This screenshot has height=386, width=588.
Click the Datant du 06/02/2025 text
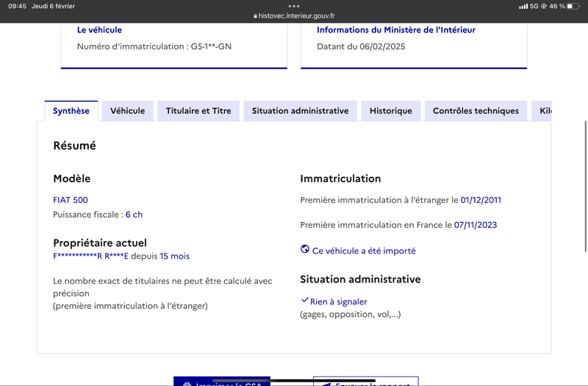[x=361, y=46]
